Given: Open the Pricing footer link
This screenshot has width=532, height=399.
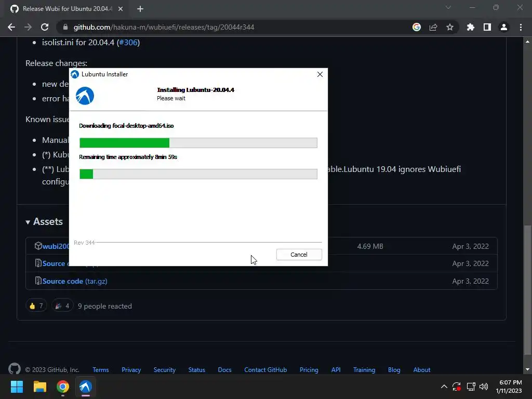Looking at the screenshot, I should pyautogui.click(x=309, y=370).
